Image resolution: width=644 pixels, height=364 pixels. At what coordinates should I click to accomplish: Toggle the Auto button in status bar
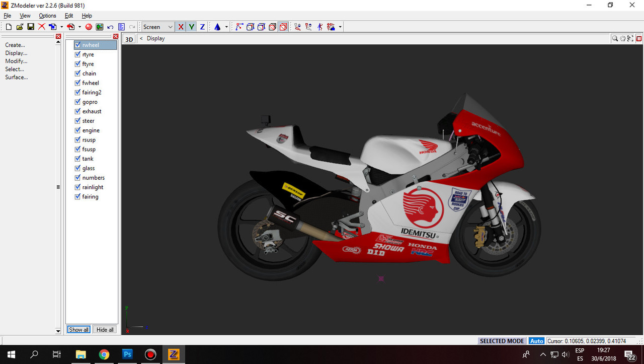[x=537, y=341]
